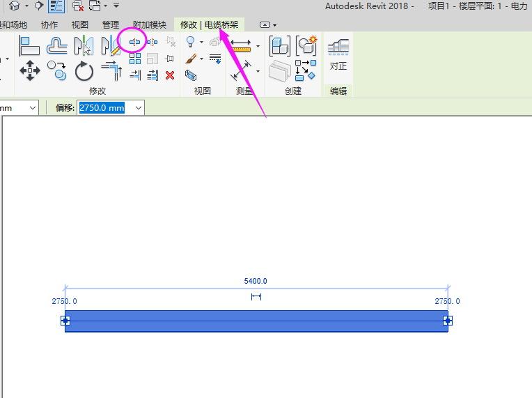Select the Offset tool
Image resolution: width=532 pixels, height=398 pixels.
click(x=56, y=46)
